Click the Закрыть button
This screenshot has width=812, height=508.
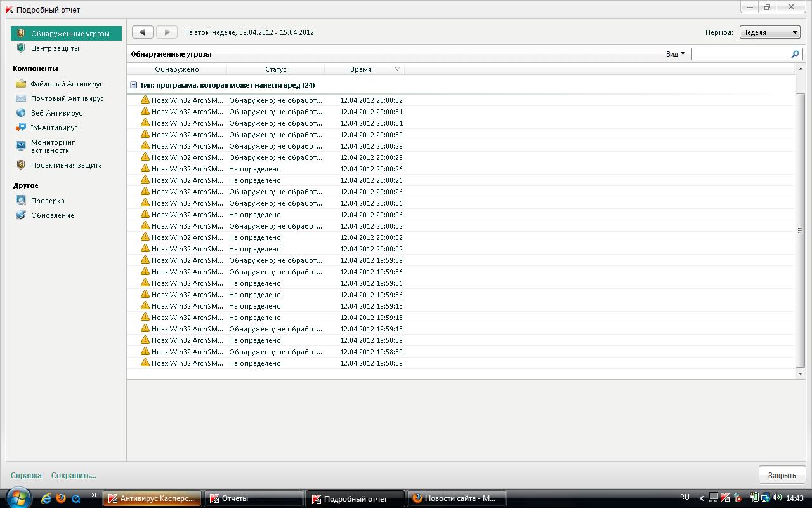(782, 475)
